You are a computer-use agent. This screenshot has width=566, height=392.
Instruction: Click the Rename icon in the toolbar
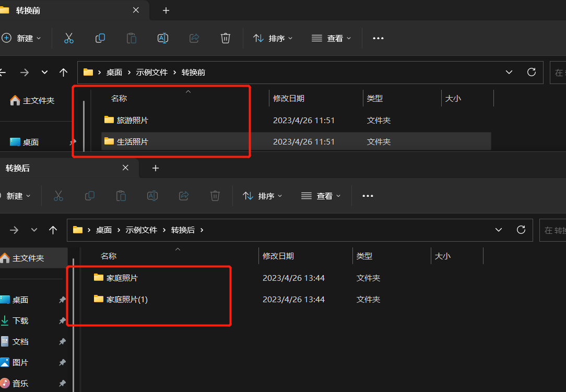[162, 38]
